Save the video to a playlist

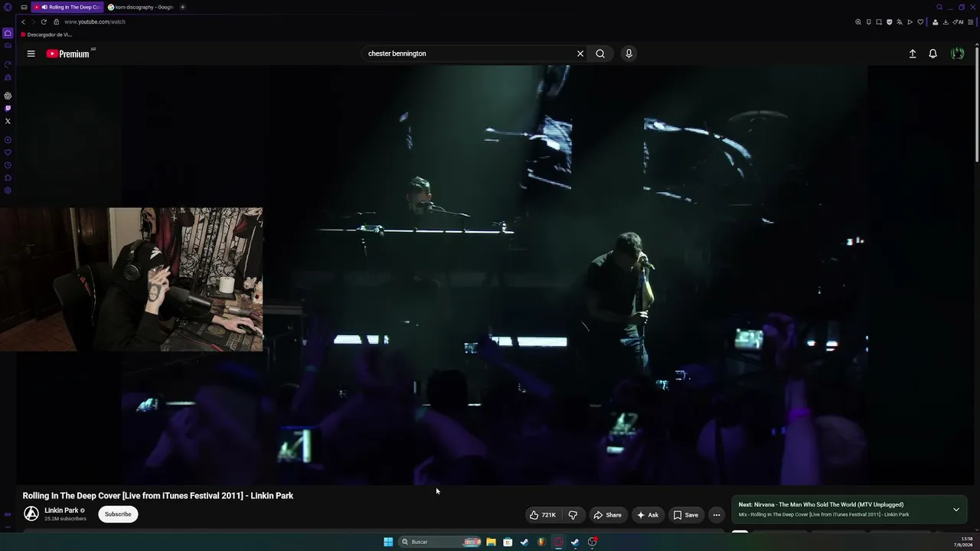pos(686,515)
